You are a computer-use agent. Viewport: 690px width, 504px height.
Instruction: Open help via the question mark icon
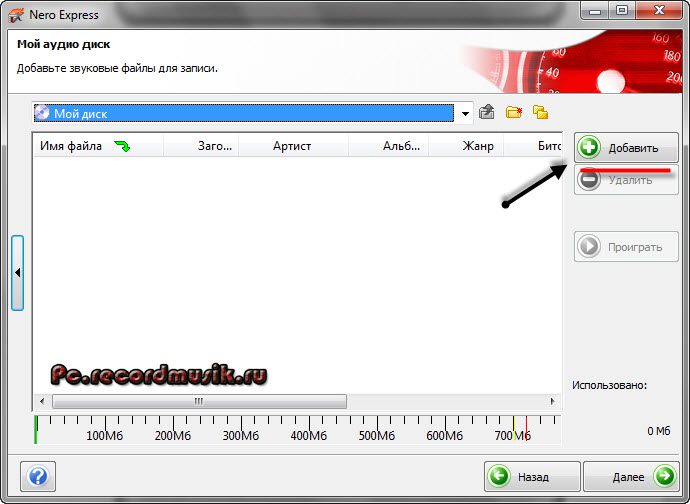[38, 476]
